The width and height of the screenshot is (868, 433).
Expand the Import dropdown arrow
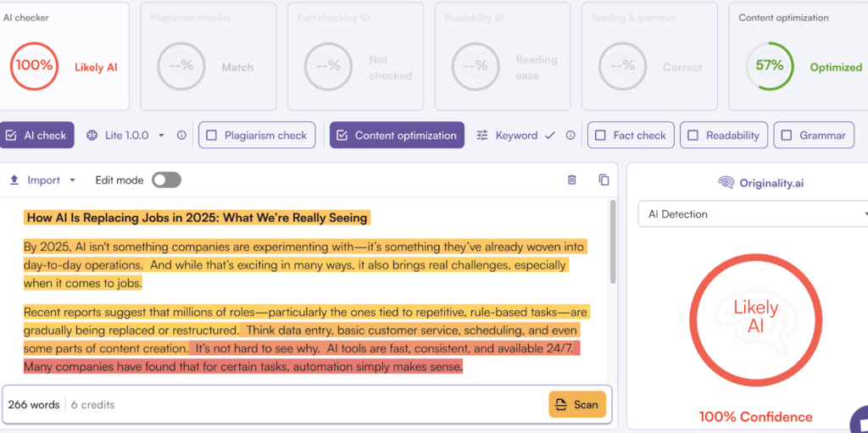[73, 180]
